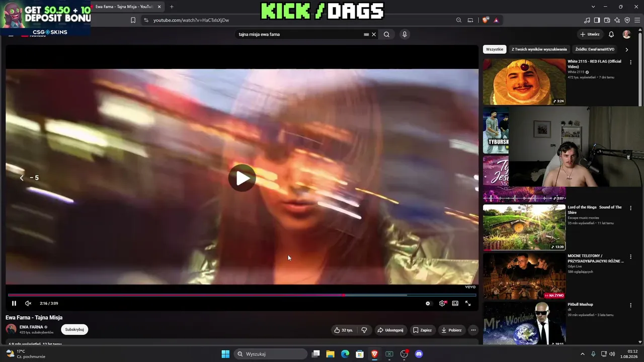Open options for Lord of the Rings video

coord(630,208)
